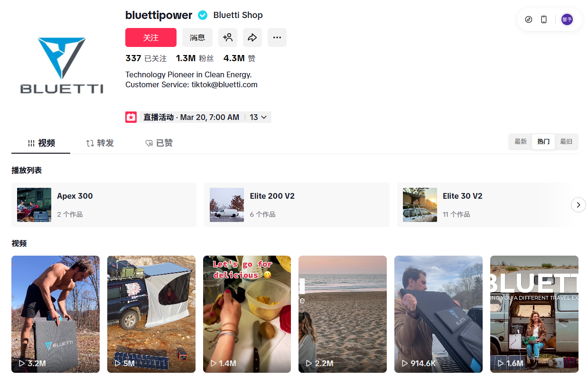Screen dimensions: 588x378
Task: Open the three-dot more options menu
Action: coord(277,37)
